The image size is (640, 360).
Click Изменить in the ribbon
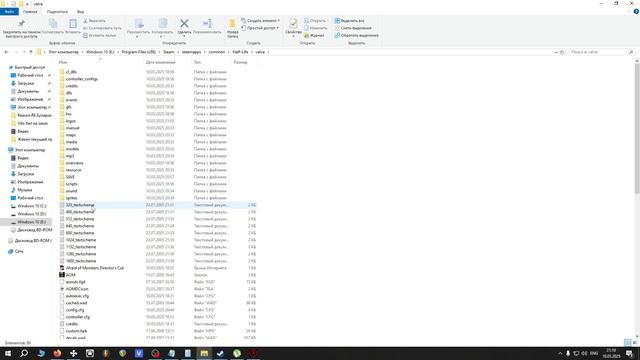click(x=316, y=28)
